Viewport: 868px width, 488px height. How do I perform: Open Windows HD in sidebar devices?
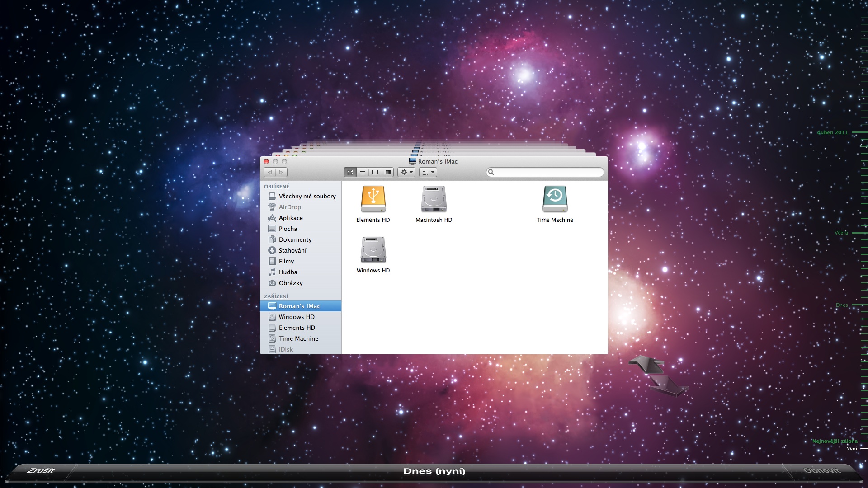[296, 317]
